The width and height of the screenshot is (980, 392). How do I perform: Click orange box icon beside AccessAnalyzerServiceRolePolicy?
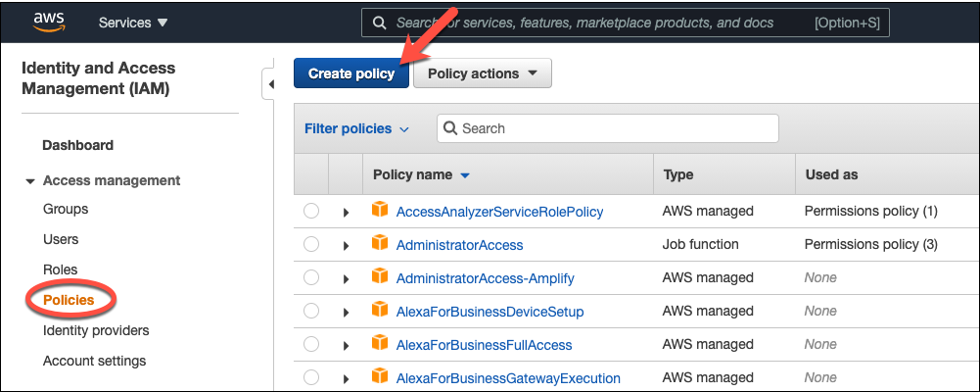(380, 210)
